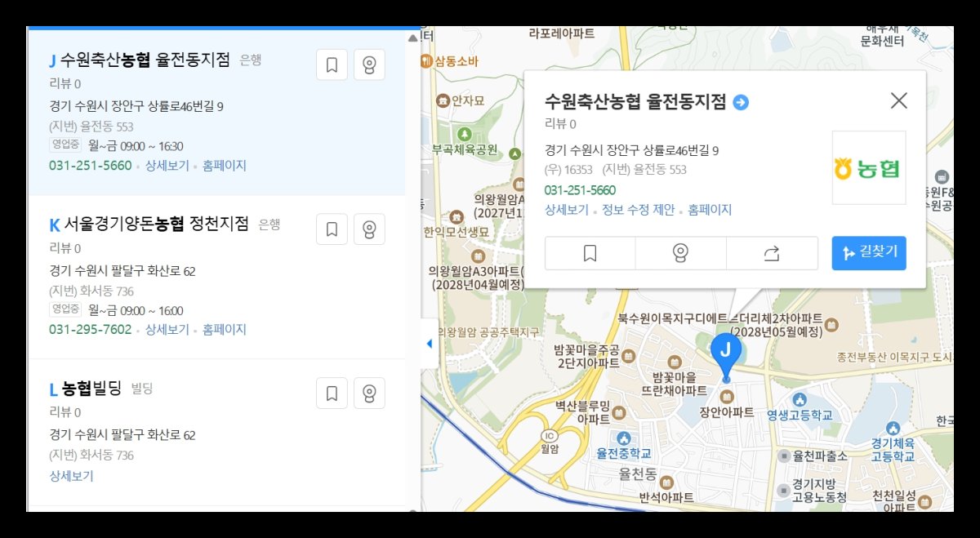Bookmark 수원축산농협 율전동지점 in the results list
980x538 pixels.
[332, 66]
